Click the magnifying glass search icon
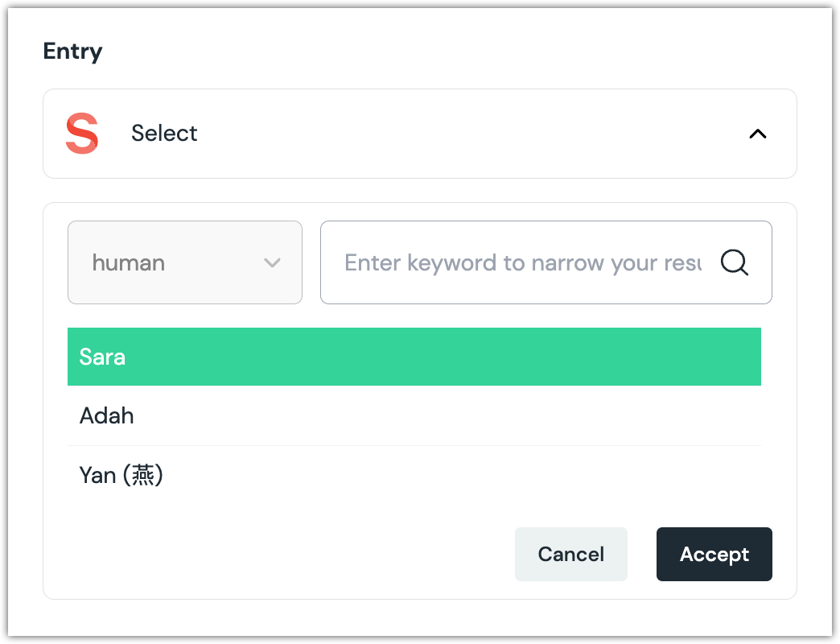Image resolution: width=840 pixels, height=644 pixels. tap(734, 262)
